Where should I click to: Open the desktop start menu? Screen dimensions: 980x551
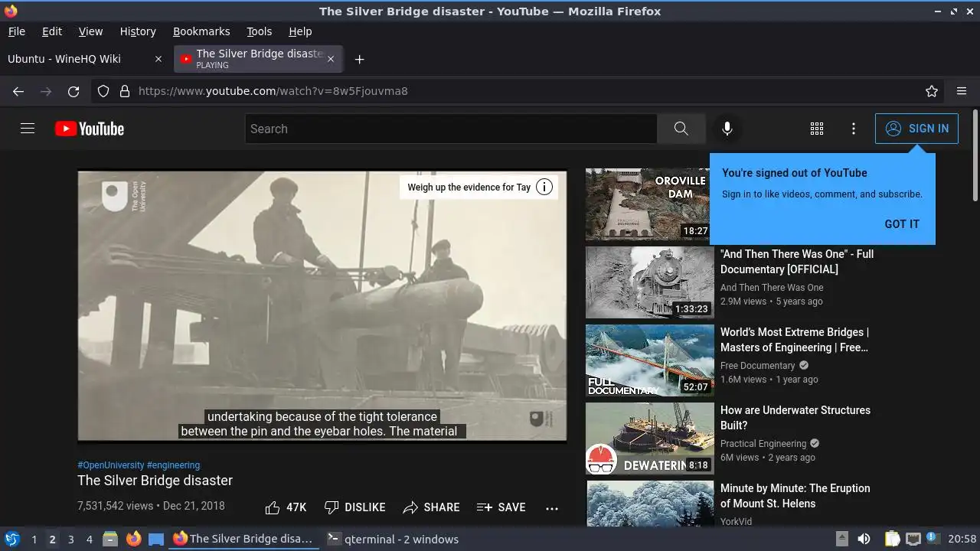point(11,539)
